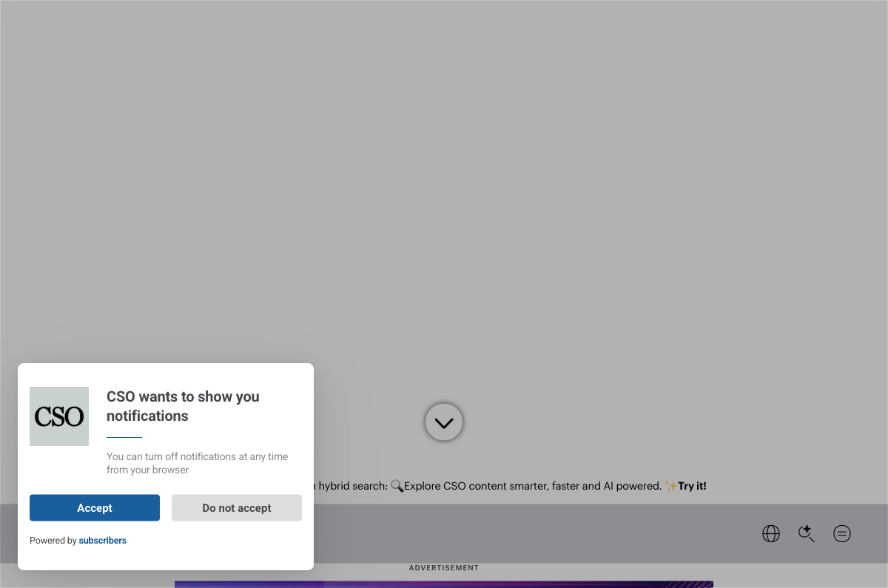Screen dimensions: 888x588
Task: Click the 'CSO wants to show you notifications' heading
Action: tap(183, 406)
